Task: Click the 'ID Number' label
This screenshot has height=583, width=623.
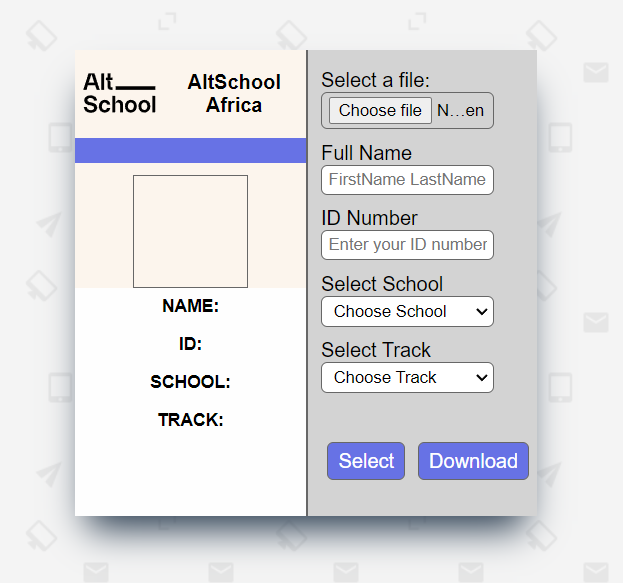Action: coord(369,218)
